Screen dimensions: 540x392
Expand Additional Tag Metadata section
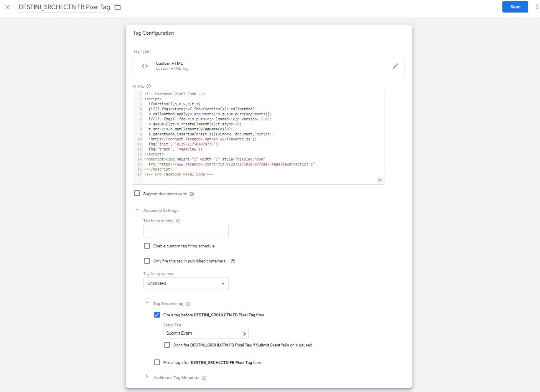pos(147,377)
